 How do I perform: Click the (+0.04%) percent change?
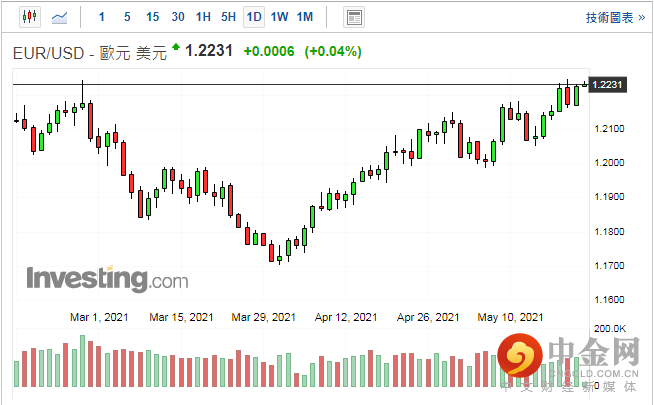coord(333,52)
